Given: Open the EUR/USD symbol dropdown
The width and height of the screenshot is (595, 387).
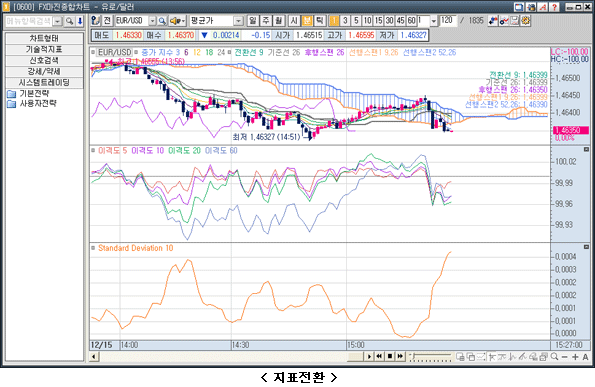Looking at the screenshot, I should coord(152,21).
